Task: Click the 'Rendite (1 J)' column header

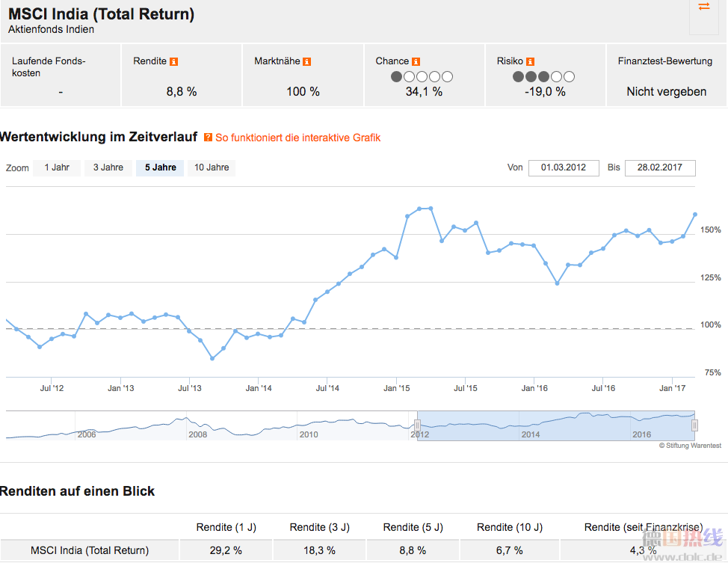Action: pos(226,527)
